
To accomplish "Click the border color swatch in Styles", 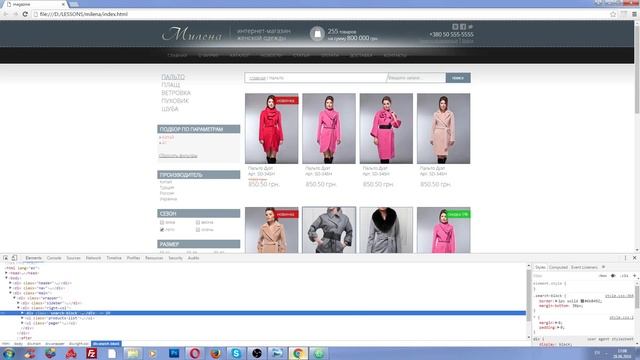I will click(x=582, y=301).
